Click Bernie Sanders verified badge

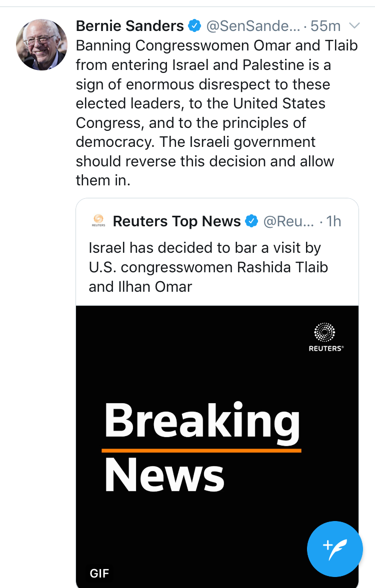tap(194, 26)
